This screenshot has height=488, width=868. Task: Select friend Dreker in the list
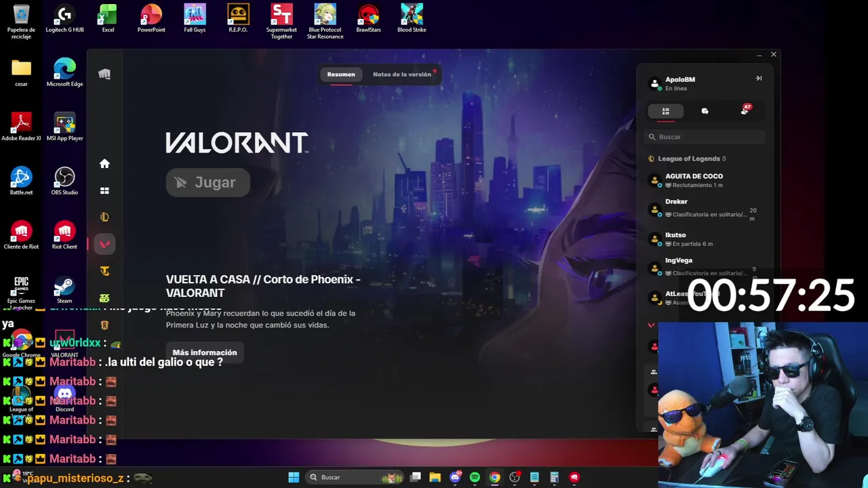(x=705, y=209)
